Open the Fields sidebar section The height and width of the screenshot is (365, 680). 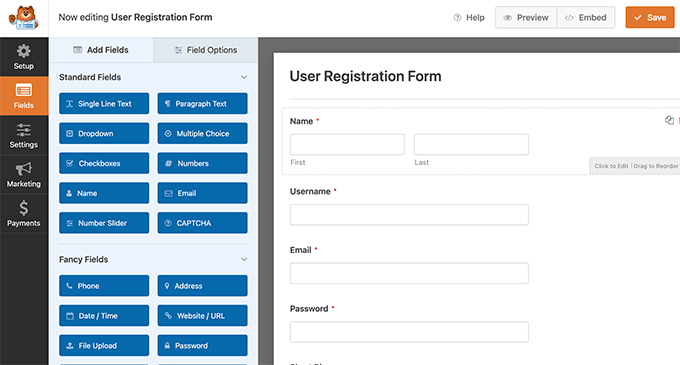click(x=24, y=96)
